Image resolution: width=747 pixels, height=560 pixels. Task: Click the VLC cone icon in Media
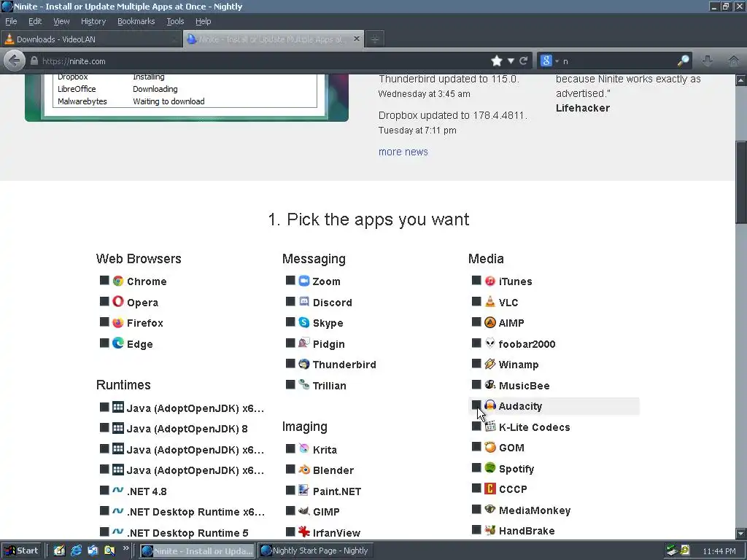(x=490, y=301)
